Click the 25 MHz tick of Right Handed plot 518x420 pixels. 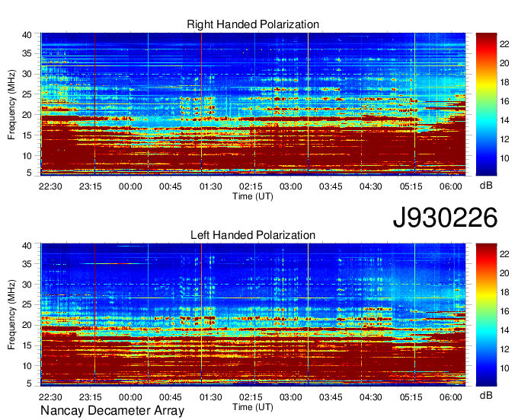[x=27, y=94]
